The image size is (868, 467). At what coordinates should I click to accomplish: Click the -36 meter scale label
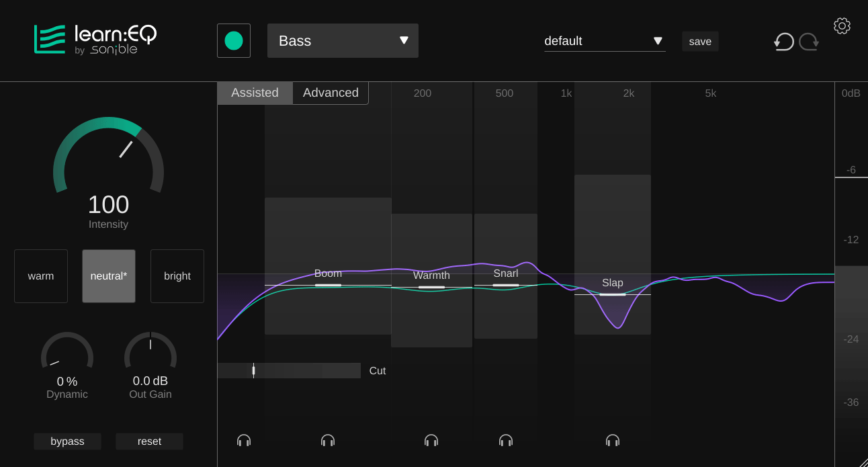click(x=851, y=402)
